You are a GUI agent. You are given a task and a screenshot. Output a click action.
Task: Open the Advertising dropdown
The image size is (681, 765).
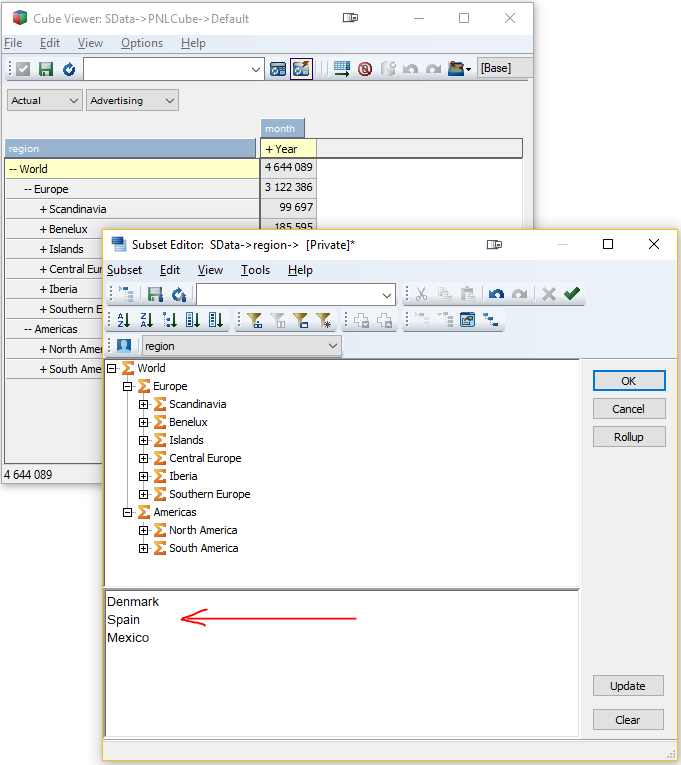click(132, 101)
